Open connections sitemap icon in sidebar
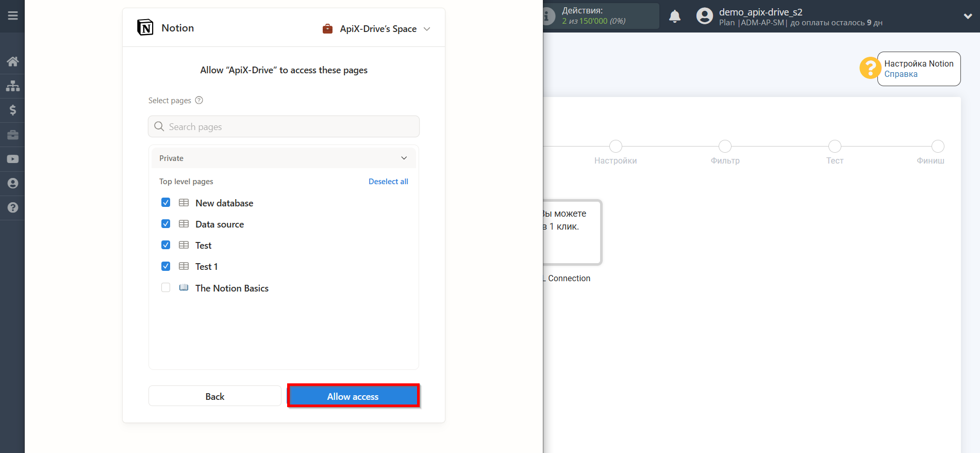 [x=12, y=86]
